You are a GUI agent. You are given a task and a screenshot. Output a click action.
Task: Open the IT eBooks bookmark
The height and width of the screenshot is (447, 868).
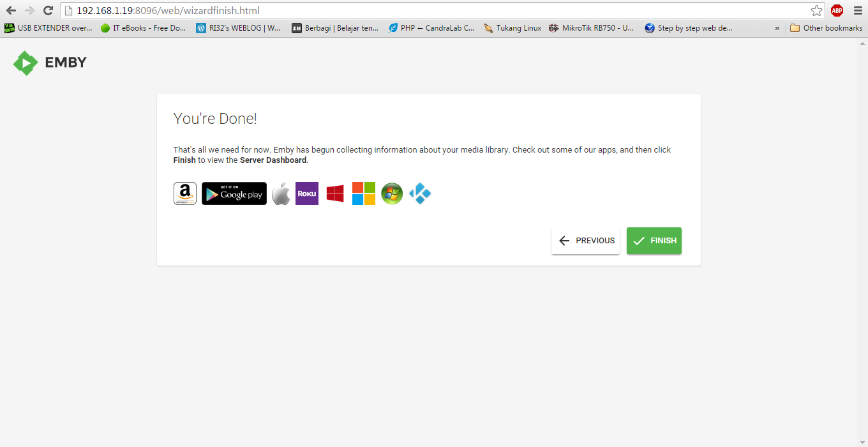point(144,28)
